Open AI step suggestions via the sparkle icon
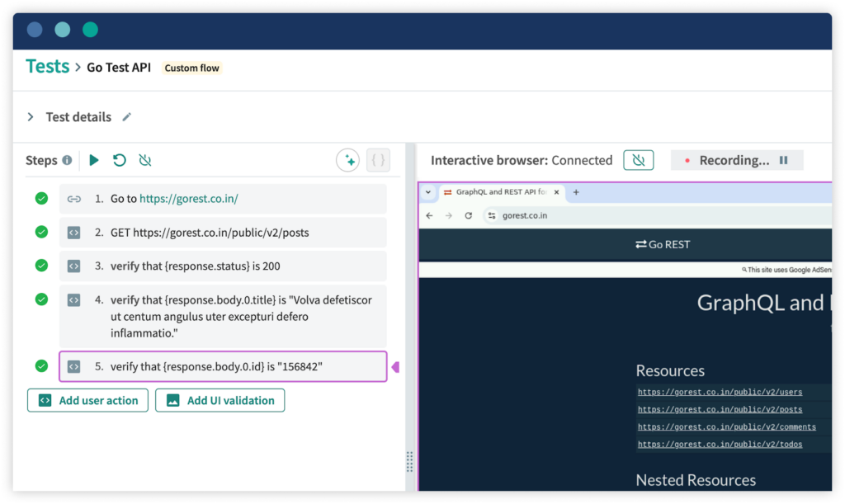This screenshot has height=504, width=845. tap(347, 159)
